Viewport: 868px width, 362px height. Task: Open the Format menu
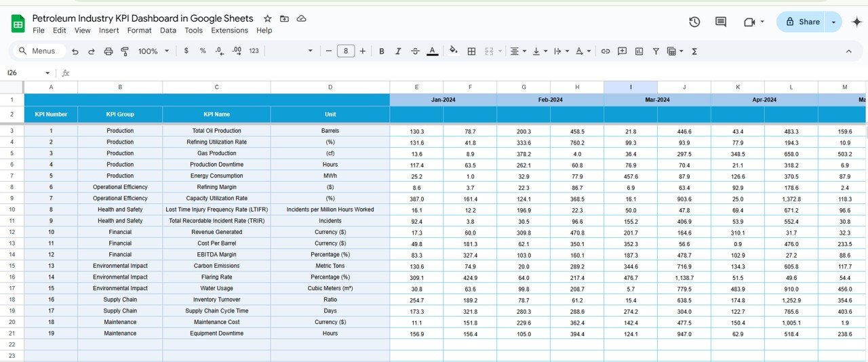(x=140, y=31)
